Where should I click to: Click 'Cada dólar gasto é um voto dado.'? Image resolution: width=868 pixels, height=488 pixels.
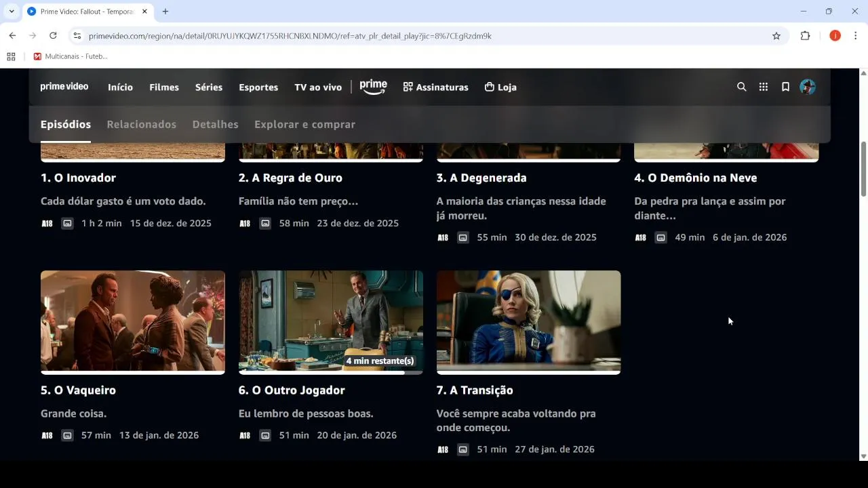coord(123,201)
